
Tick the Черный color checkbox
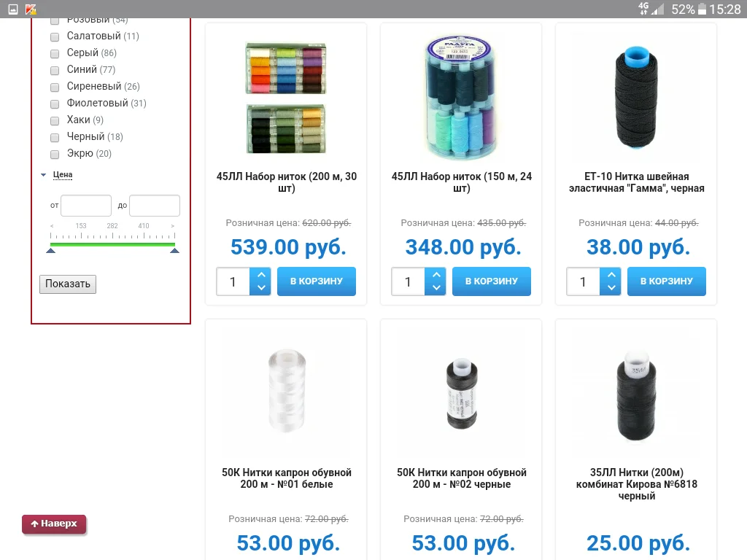(x=55, y=137)
